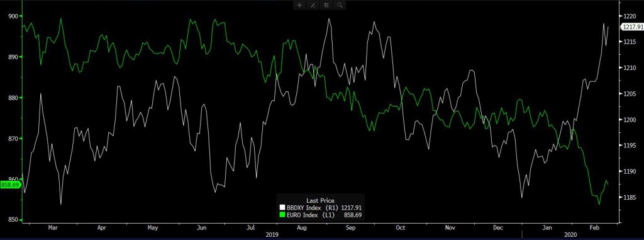This screenshot has height=240, width=644.
Task: Activate the pencil annotation tool
Action: tap(313, 5)
